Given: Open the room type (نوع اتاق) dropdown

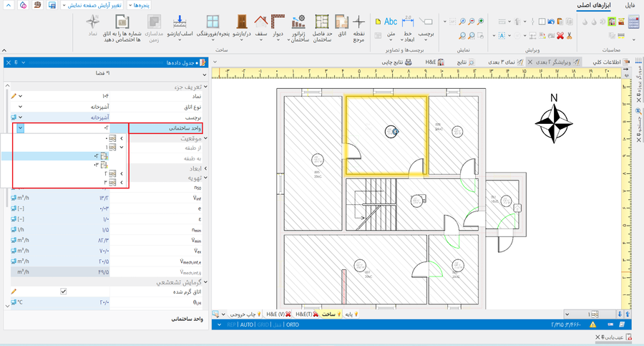Looking at the screenshot, I should tap(21, 106).
